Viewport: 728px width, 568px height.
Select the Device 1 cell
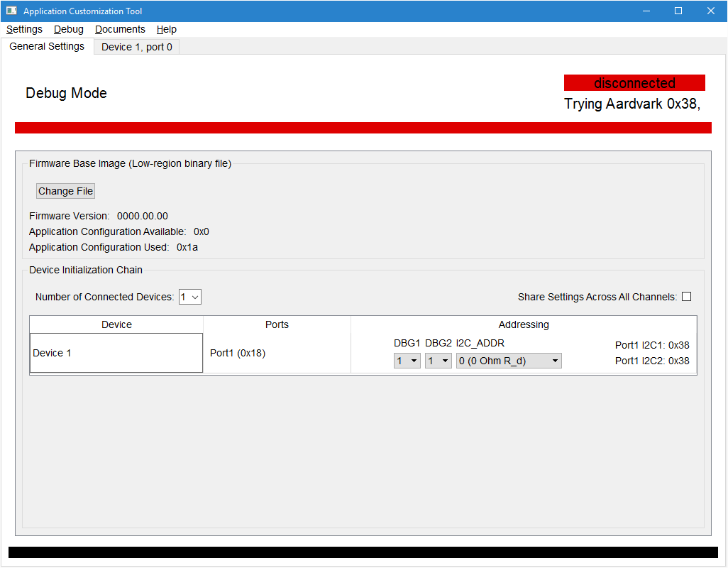click(116, 353)
